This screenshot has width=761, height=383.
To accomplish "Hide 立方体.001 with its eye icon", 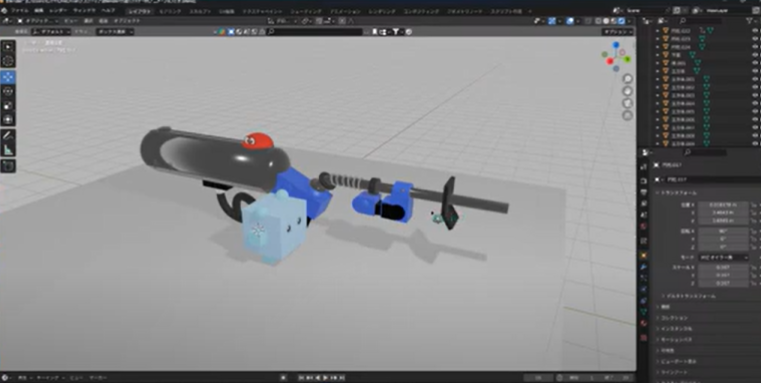I will pyautogui.click(x=755, y=79).
